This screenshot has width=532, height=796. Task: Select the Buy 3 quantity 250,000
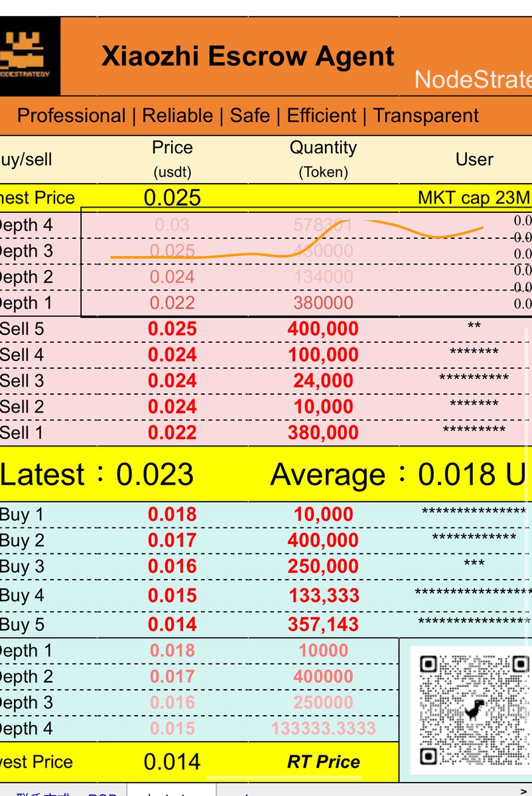point(323,566)
